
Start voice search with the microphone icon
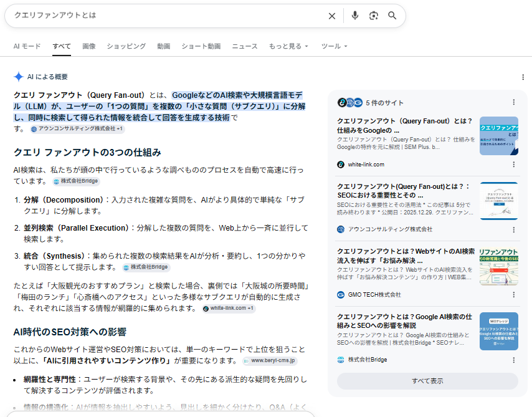pyautogui.click(x=355, y=16)
